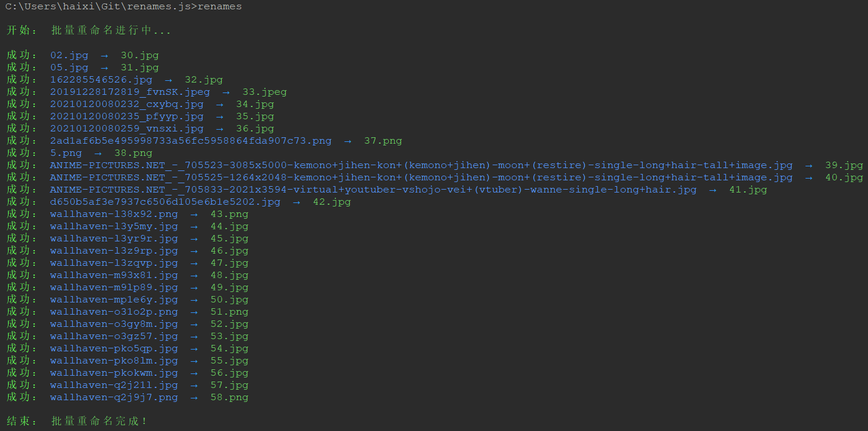This screenshot has width=868, height=431.
Task: Click the 02.jpg source file name
Action: click(69, 55)
